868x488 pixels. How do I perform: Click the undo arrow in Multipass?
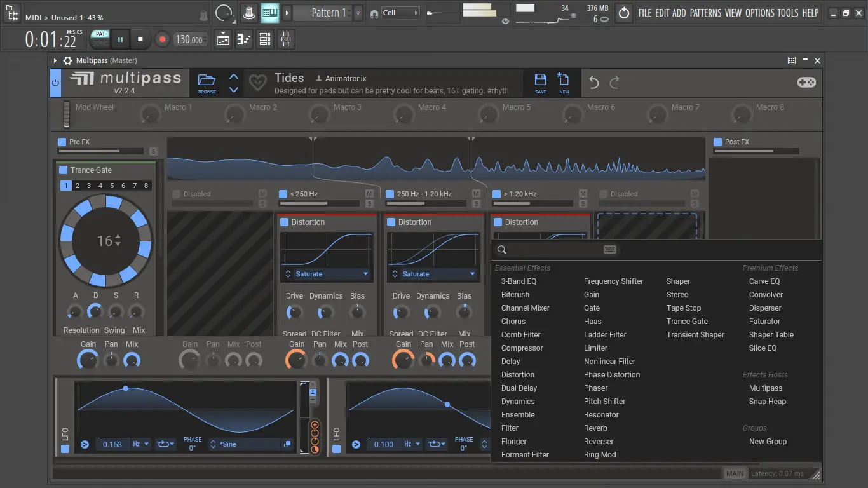[x=593, y=83]
